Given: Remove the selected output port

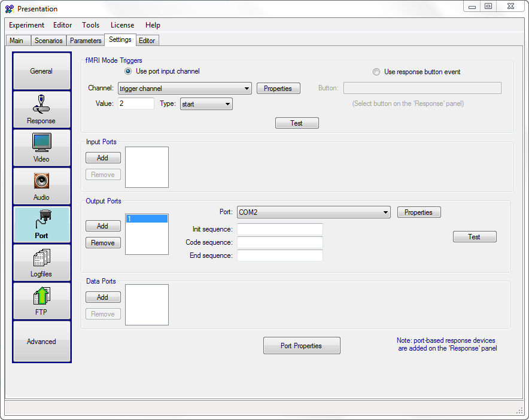Looking at the screenshot, I should coord(103,243).
